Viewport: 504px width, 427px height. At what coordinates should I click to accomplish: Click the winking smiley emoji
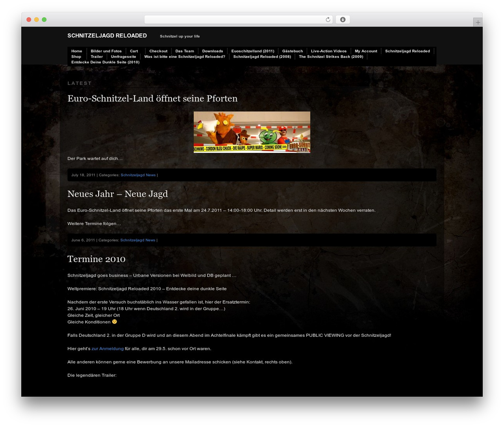click(115, 321)
